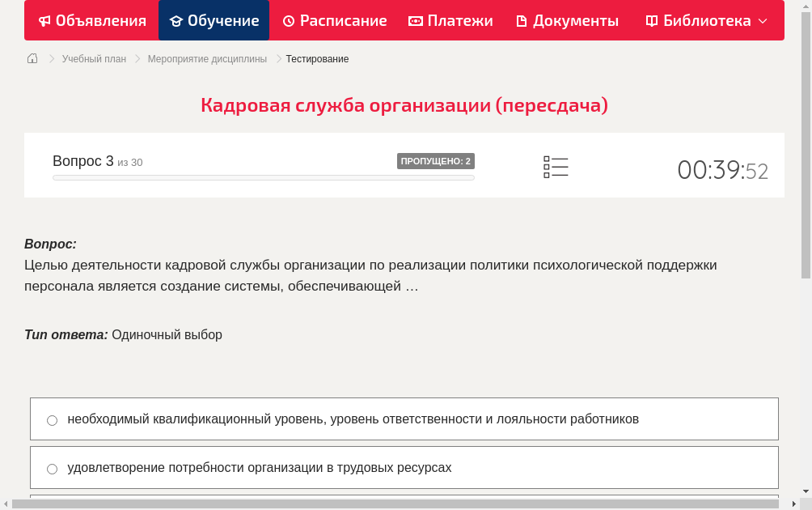
Task: Click the payment card icon on Платежи
Action: pyautogui.click(x=414, y=20)
